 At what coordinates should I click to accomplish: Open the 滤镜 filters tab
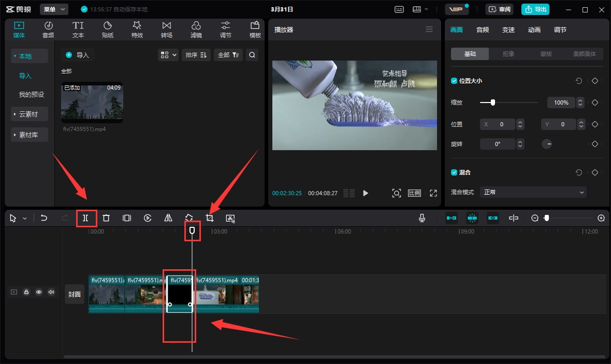(196, 30)
